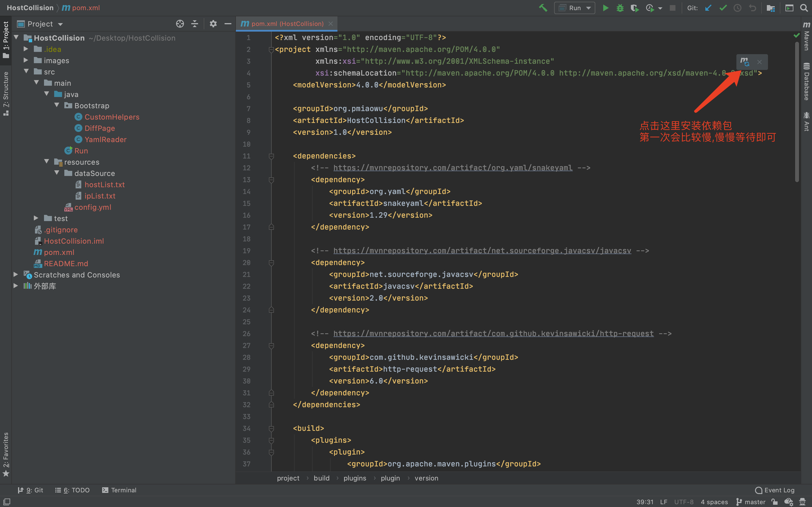Click the Git commit checkmark icon
Image resolution: width=812 pixels, height=507 pixels.
723,8
